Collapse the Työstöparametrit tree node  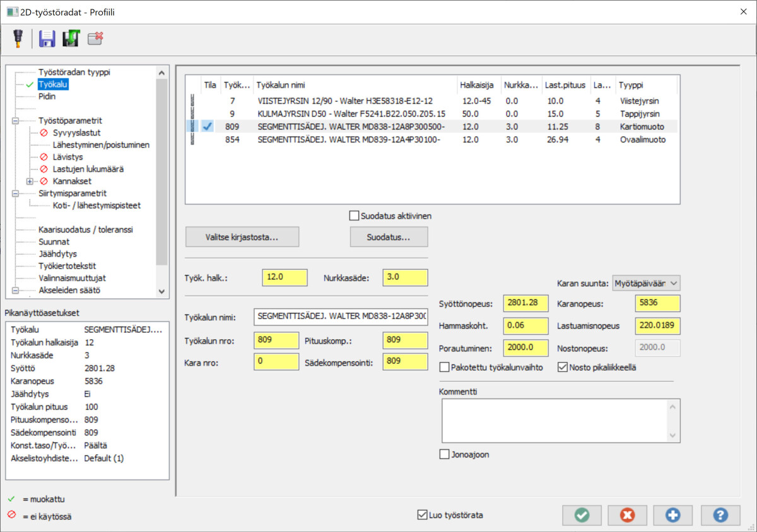(15, 120)
